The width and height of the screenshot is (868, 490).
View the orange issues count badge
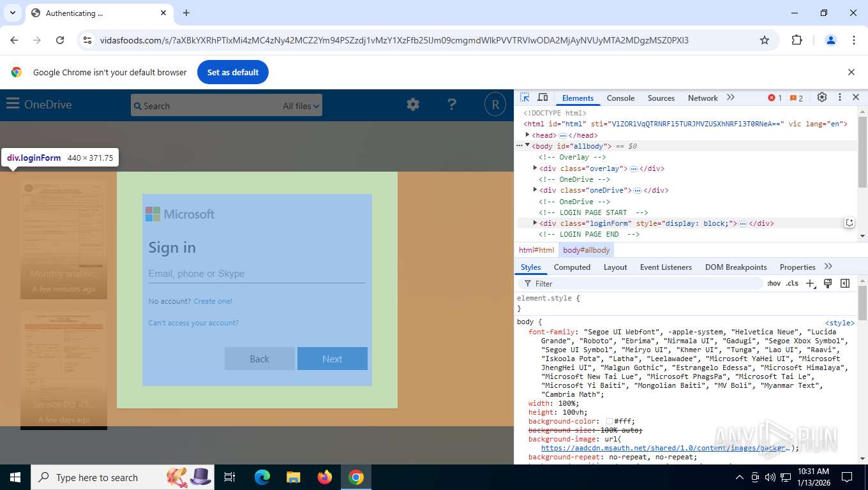point(797,98)
